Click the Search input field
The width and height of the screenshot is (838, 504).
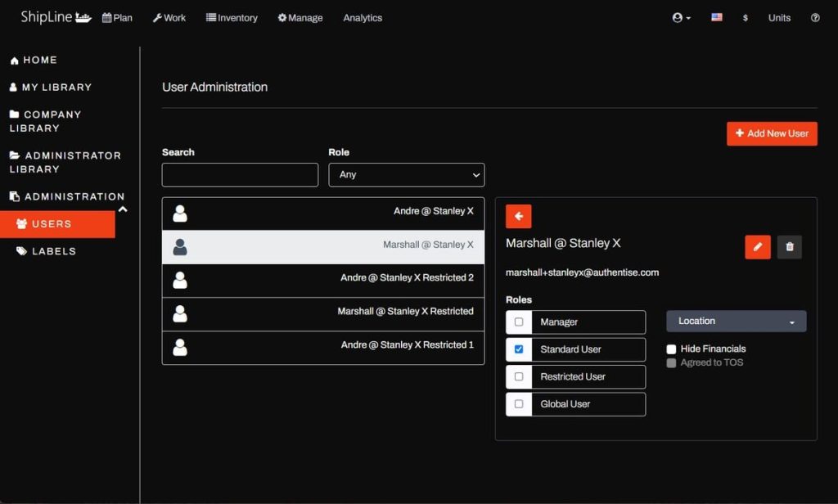point(240,174)
